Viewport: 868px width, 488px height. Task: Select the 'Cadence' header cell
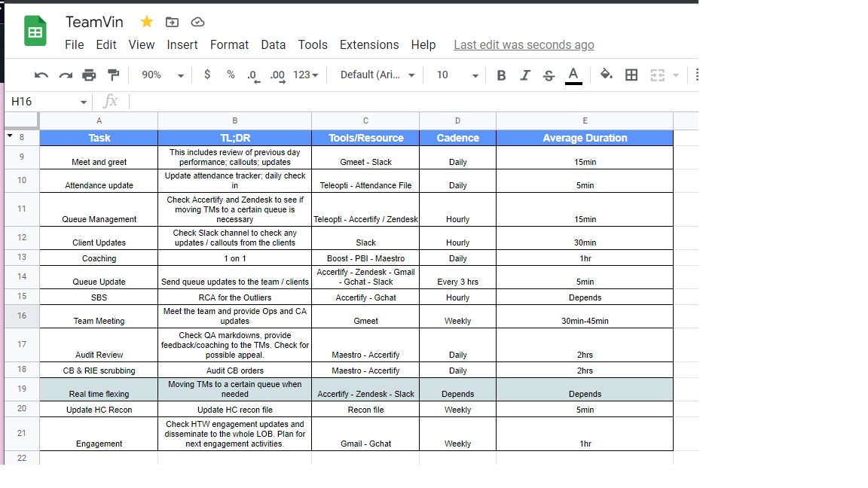458,138
